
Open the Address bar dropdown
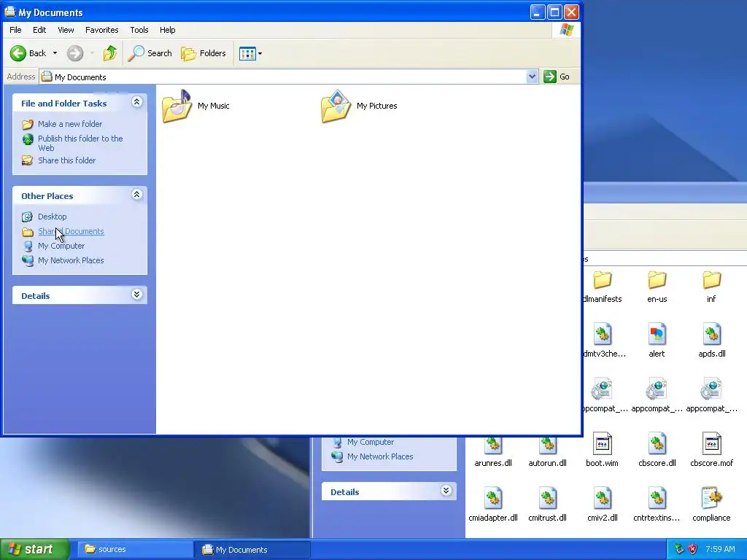(532, 77)
